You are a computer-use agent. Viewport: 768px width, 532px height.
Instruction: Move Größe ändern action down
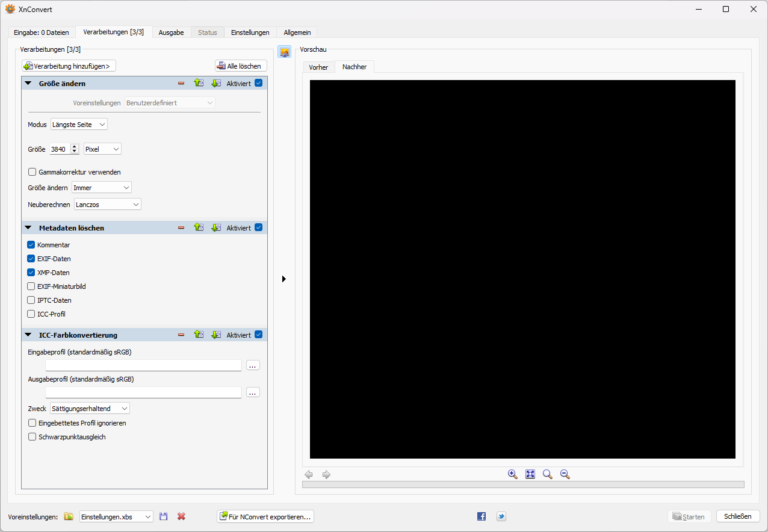pos(216,83)
